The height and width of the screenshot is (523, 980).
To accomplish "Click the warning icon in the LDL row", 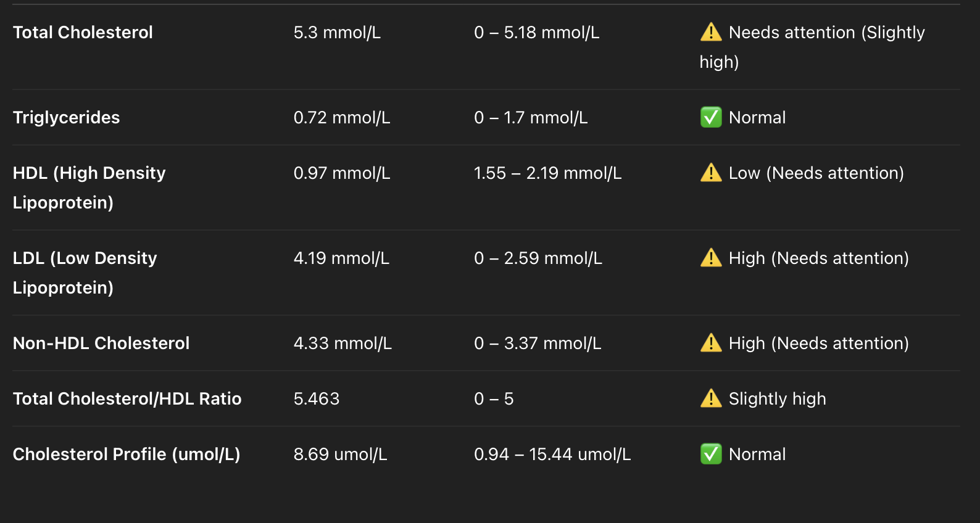I will pyautogui.click(x=711, y=258).
